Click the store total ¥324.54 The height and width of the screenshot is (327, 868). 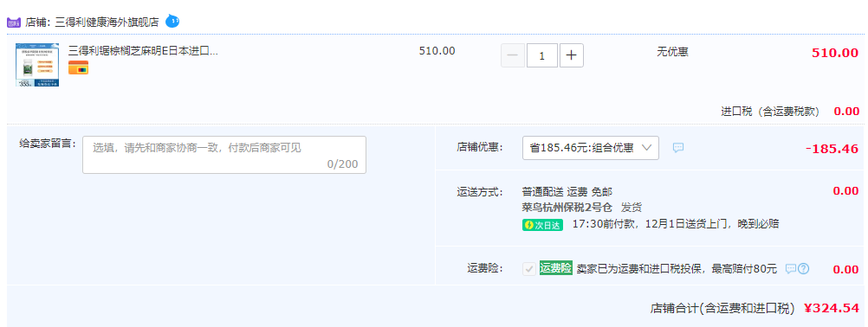click(x=832, y=308)
